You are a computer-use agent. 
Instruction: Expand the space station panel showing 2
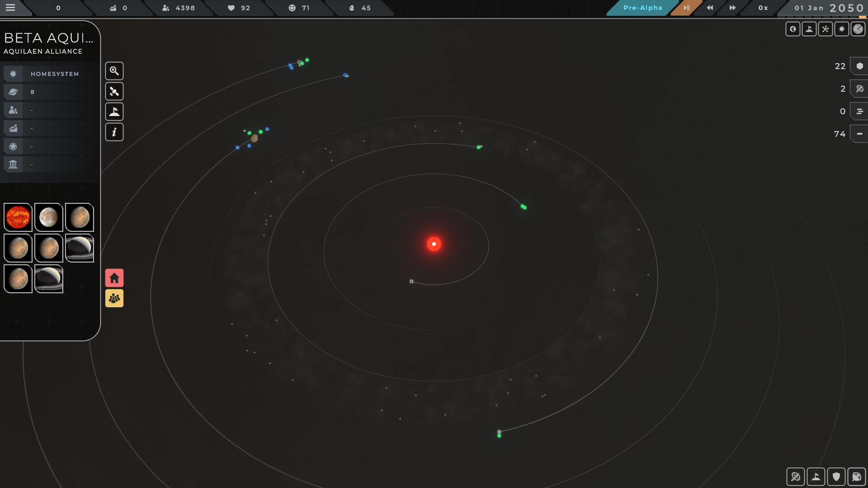[x=859, y=89]
